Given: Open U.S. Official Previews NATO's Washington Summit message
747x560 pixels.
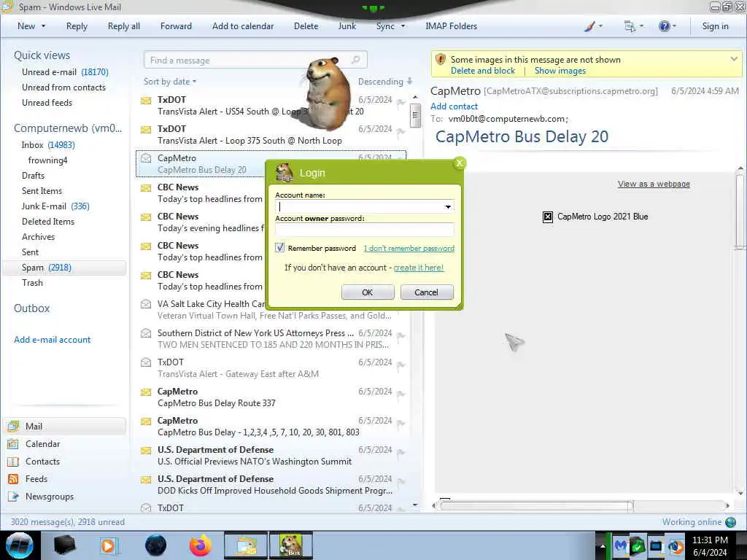Looking at the screenshot, I should (x=271, y=455).
